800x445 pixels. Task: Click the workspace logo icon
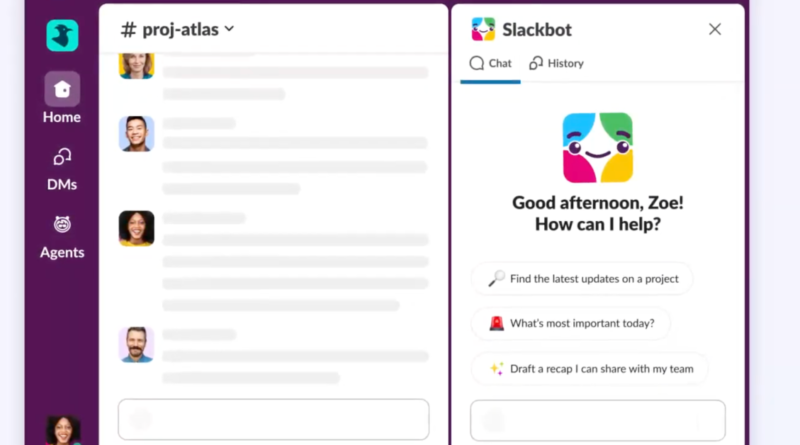[x=62, y=35]
